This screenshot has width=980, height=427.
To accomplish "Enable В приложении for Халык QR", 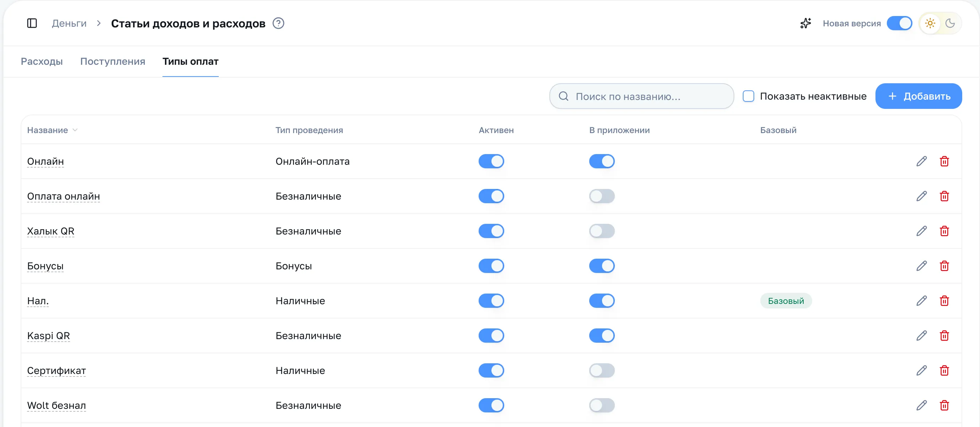I will point(602,231).
